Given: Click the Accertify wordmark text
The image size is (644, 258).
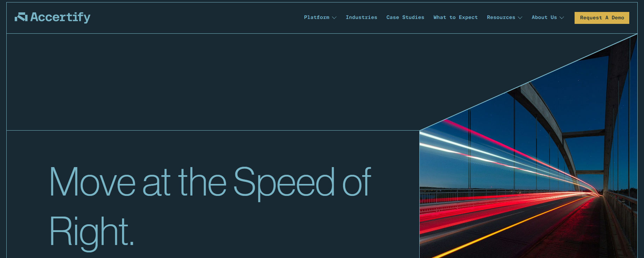Looking at the screenshot, I should click(x=60, y=17).
